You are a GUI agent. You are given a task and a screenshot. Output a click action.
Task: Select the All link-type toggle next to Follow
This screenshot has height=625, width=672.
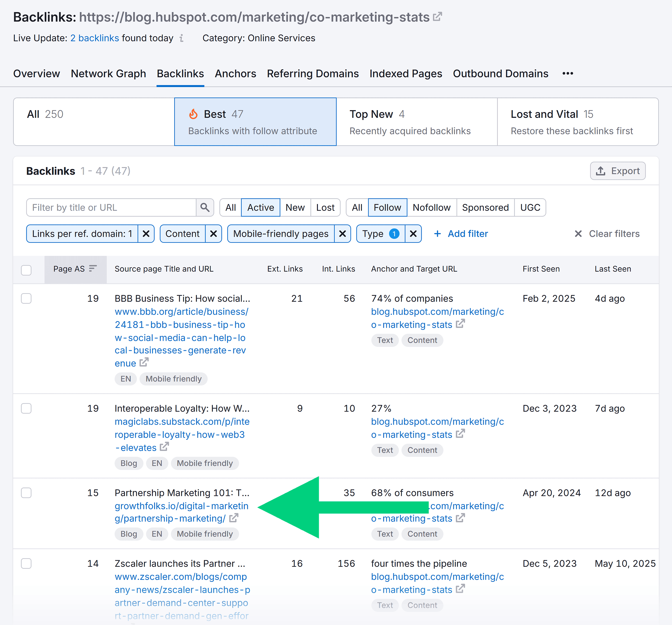coord(357,207)
